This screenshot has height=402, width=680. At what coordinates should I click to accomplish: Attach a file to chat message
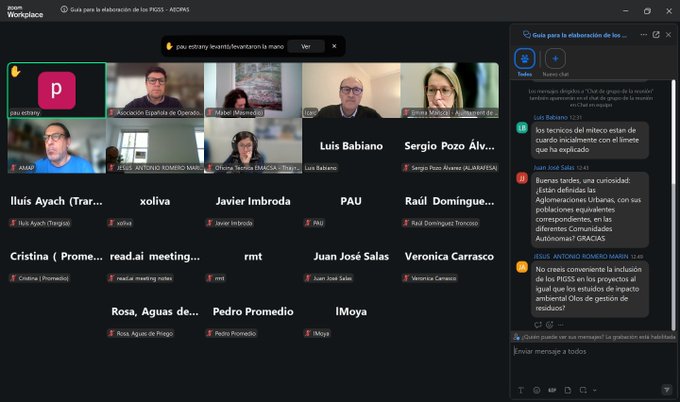pyautogui.click(x=568, y=389)
